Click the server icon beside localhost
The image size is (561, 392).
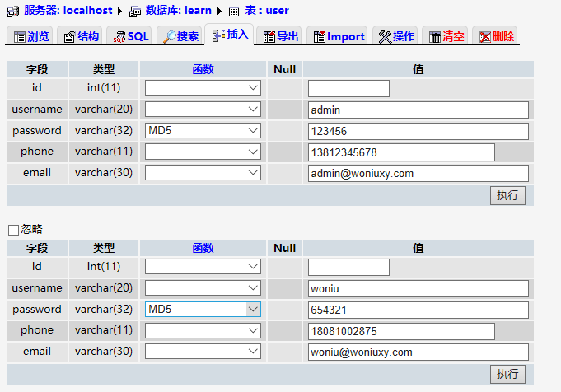[14, 11]
